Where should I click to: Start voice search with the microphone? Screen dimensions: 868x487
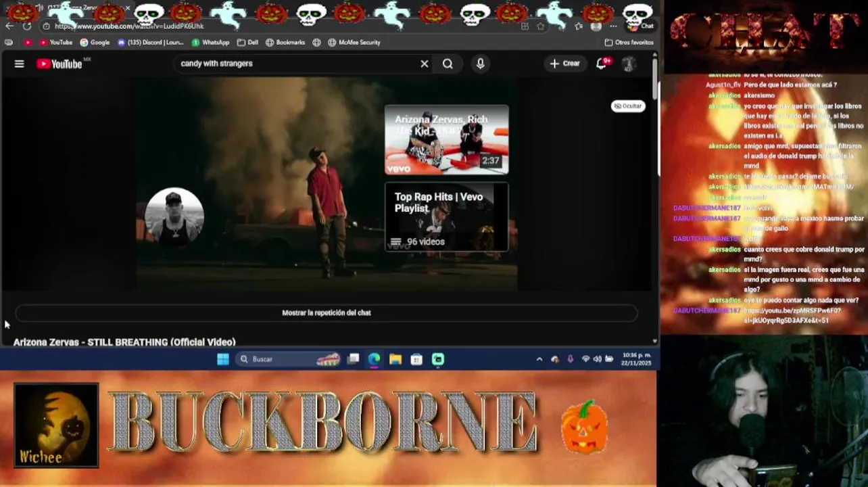click(x=480, y=64)
